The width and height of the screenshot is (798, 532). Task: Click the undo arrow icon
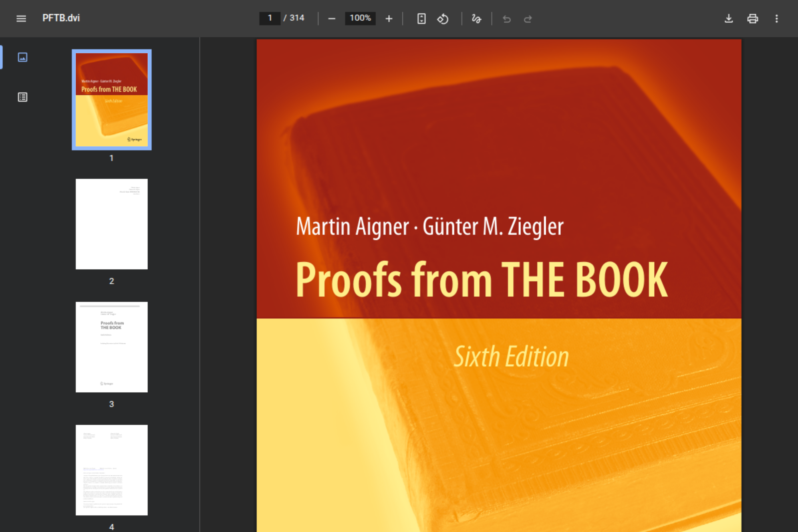(506, 19)
